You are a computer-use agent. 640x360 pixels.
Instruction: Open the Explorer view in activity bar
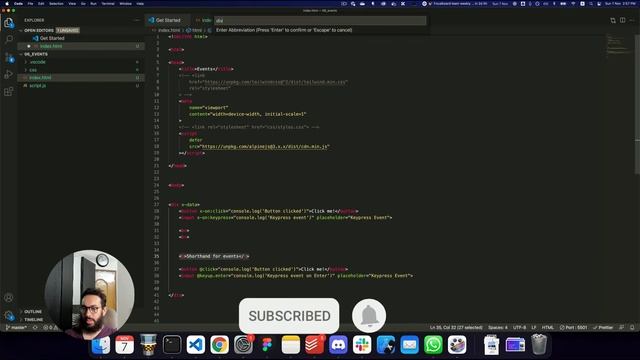click(x=9, y=23)
